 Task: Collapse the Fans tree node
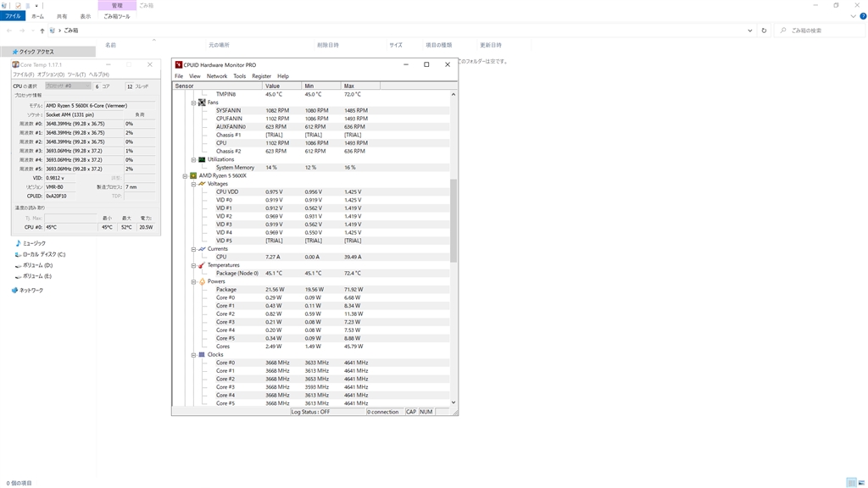coord(194,103)
